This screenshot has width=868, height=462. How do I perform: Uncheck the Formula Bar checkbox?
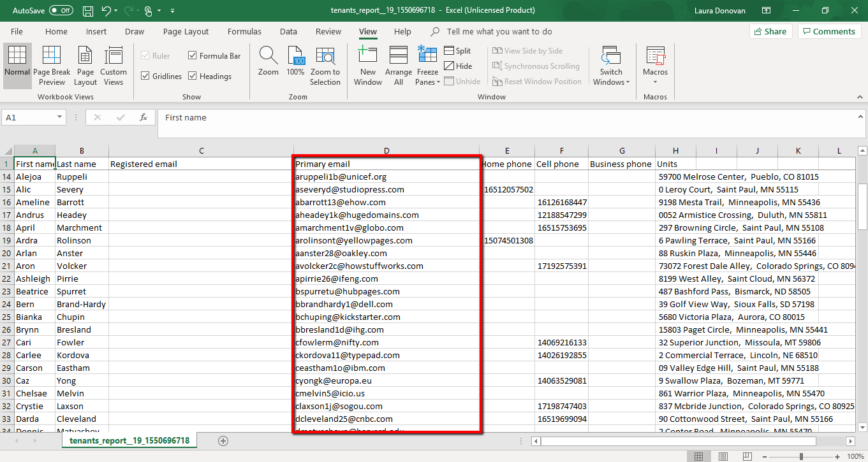pyautogui.click(x=193, y=56)
